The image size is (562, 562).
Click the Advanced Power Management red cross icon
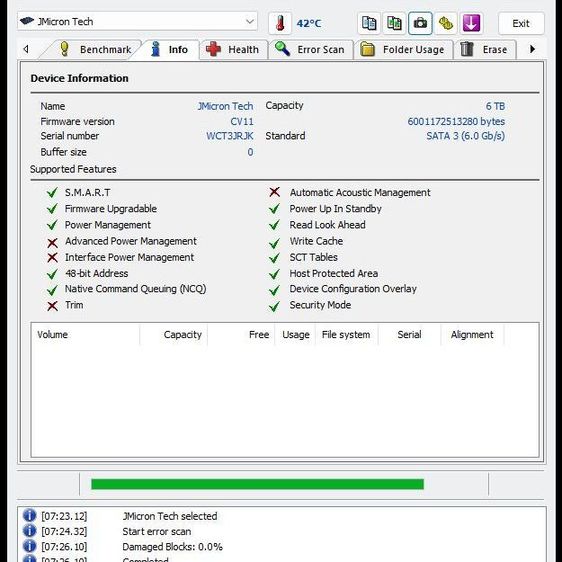point(52,243)
